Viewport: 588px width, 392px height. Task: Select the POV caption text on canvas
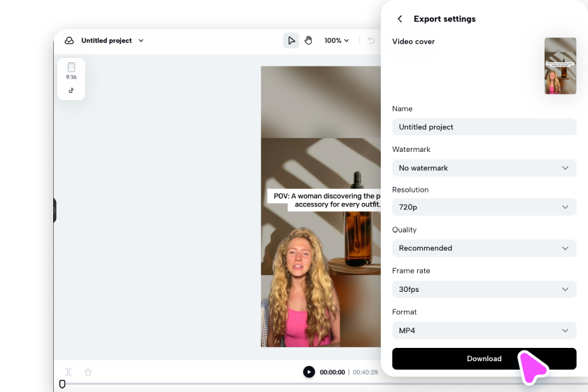[x=324, y=200]
